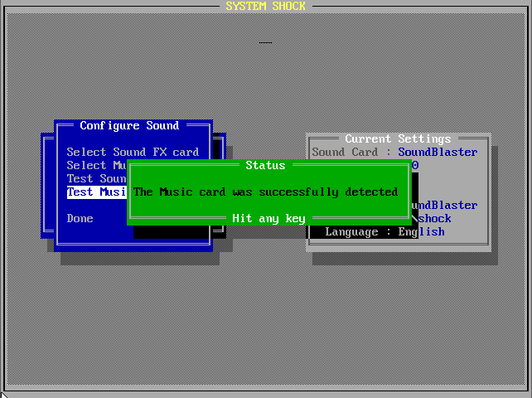Click the 'SYSTEM SHOCK' title at top
The width and height of the screenshot is (532, 398).
(x=265, y=7)
